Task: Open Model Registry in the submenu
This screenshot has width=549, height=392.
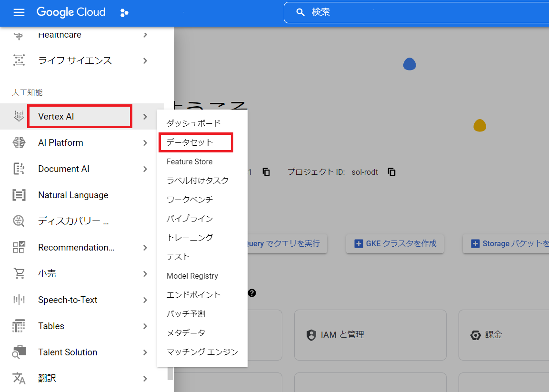Action: tap(192, 276)
